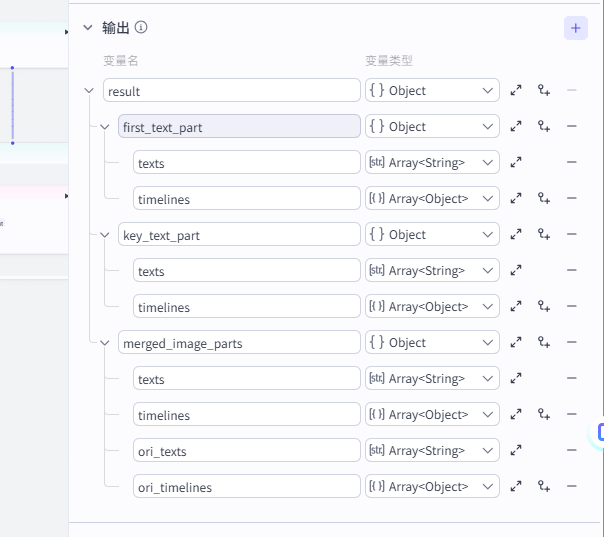604x537 pixels.
Task: Open type dropdown for result variable
Action: tap(432, 91)
